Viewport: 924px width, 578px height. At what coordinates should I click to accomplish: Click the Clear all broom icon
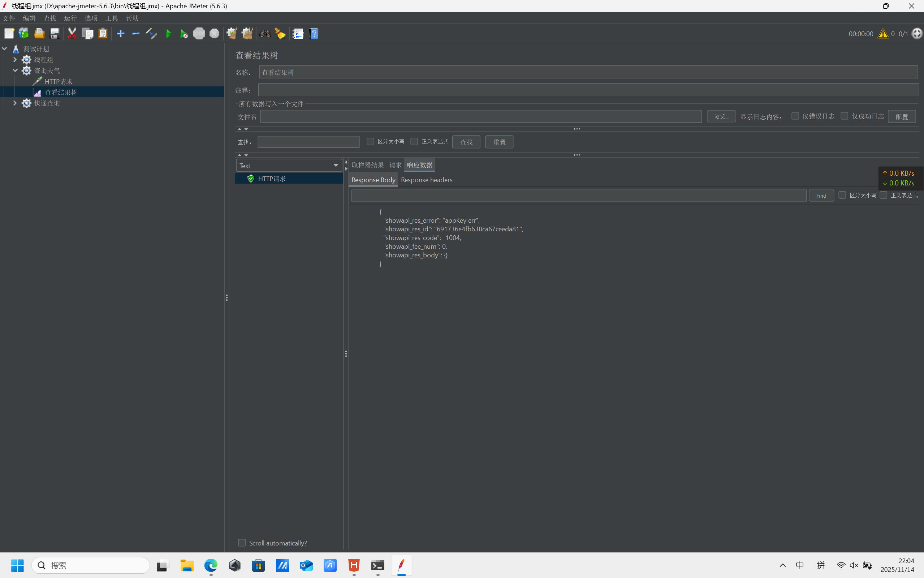point(247,34)
